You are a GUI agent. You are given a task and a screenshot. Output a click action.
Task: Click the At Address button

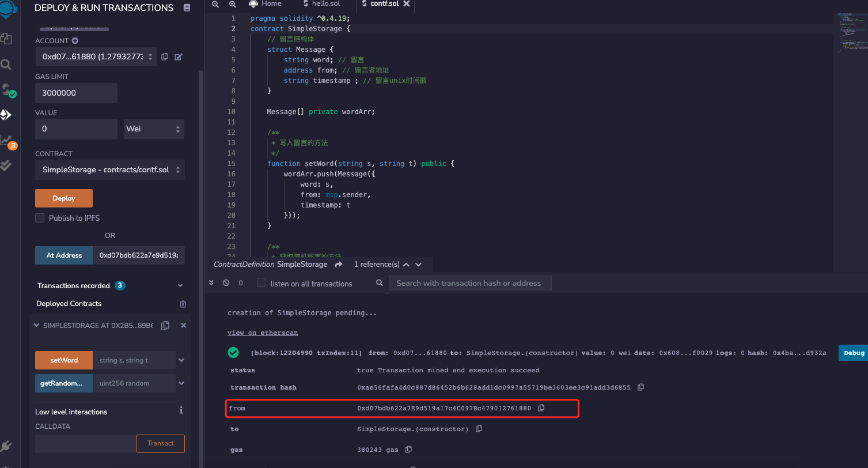tap(64, 255)
